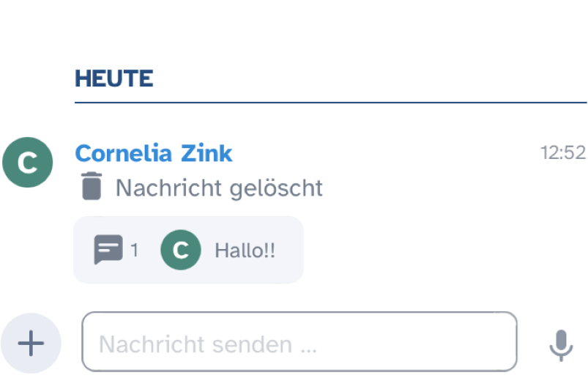
Task: Click empty area right of "Hallo!!" in thread chip
Action: tap(289, 250)
